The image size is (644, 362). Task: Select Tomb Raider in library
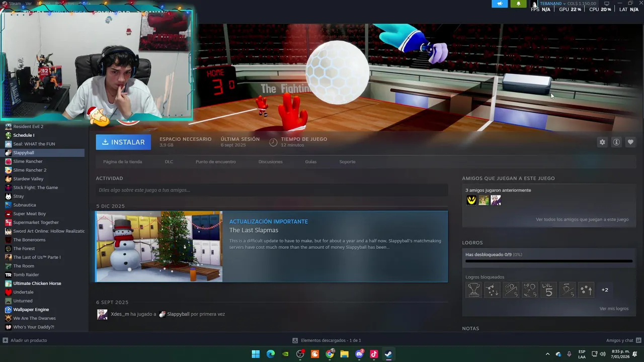coord(26,275)
